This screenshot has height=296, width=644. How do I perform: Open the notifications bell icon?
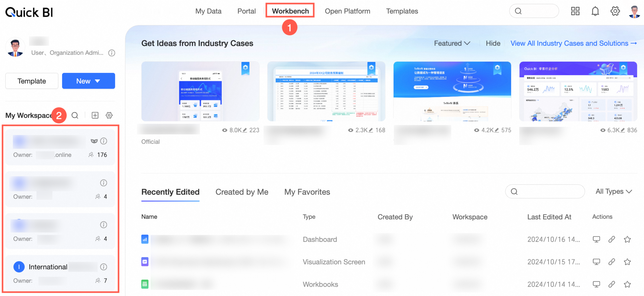[595, 11]
